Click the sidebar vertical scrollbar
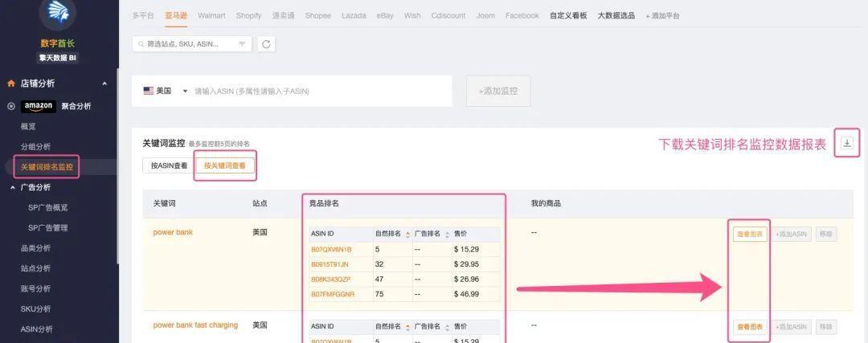 point(117,166)
